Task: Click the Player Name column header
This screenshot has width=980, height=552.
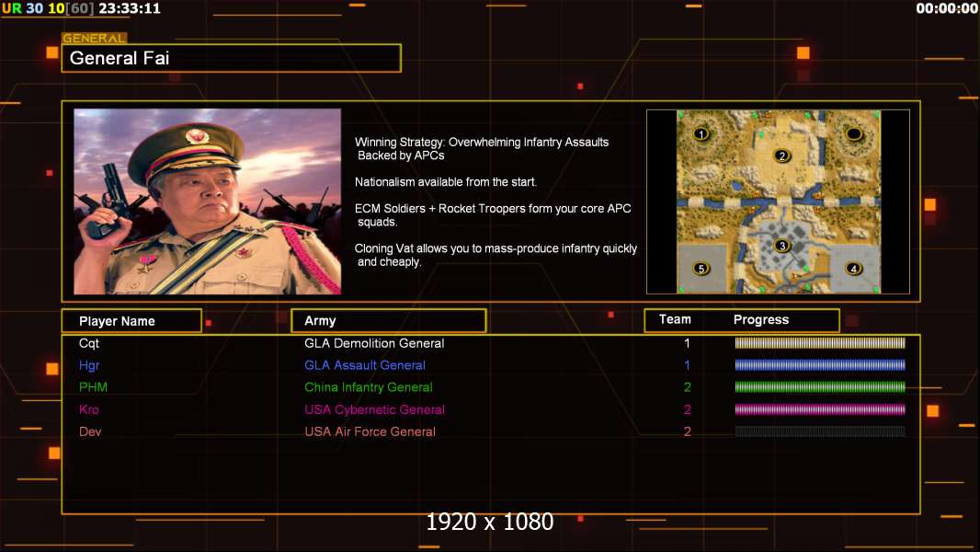Action: click(x=131, y=321)
